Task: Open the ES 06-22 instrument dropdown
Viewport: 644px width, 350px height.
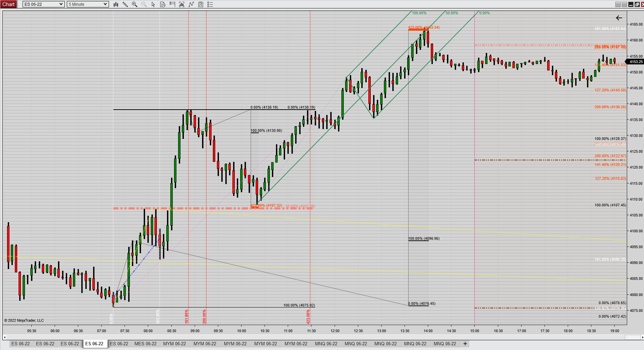Action: [44, 4]
